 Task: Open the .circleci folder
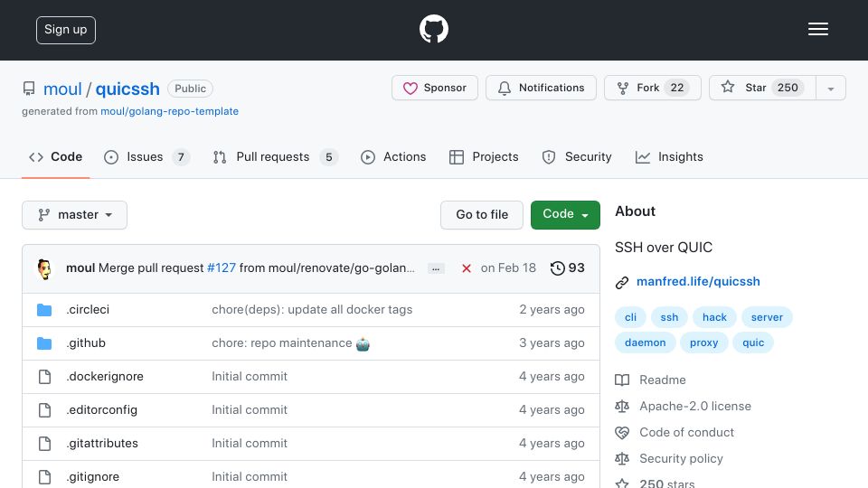88,310
